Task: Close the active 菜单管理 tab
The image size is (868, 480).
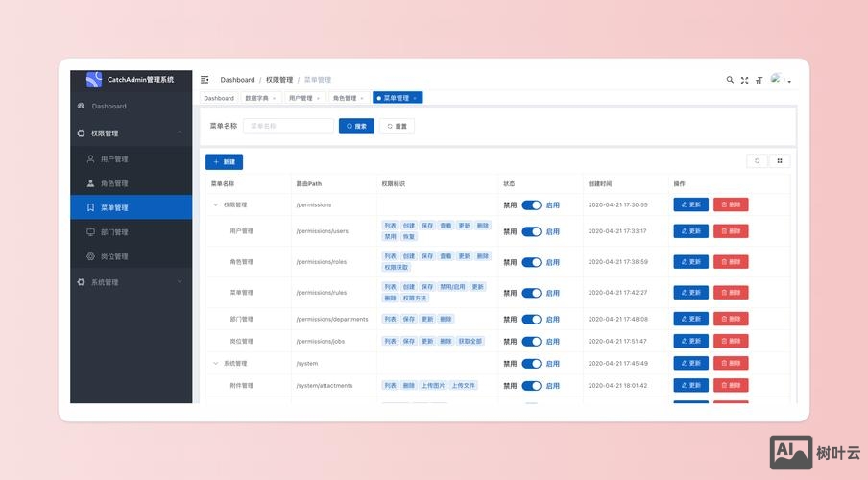Action: pyautogui.click(x=415, y=99)
